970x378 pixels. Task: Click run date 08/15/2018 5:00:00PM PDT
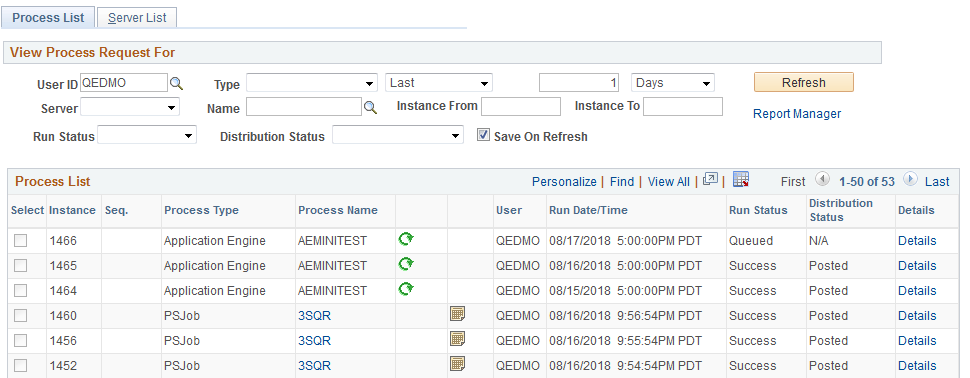625,291
